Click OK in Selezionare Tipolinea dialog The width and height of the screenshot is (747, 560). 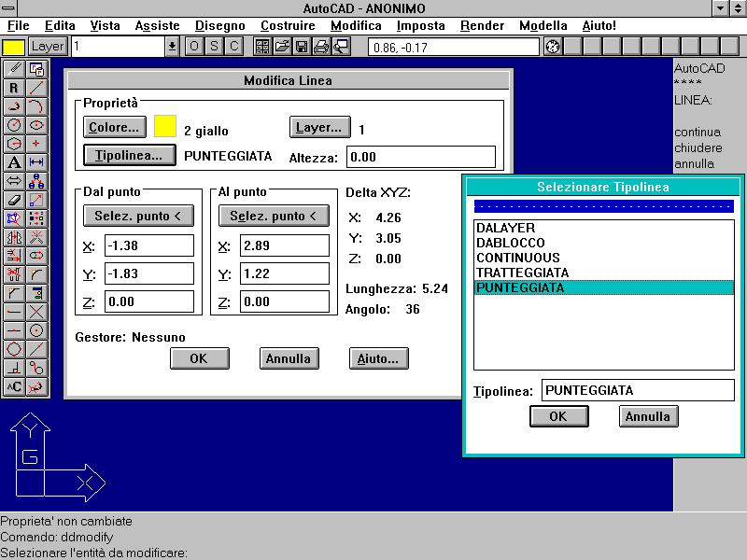[x=558, y=416]
